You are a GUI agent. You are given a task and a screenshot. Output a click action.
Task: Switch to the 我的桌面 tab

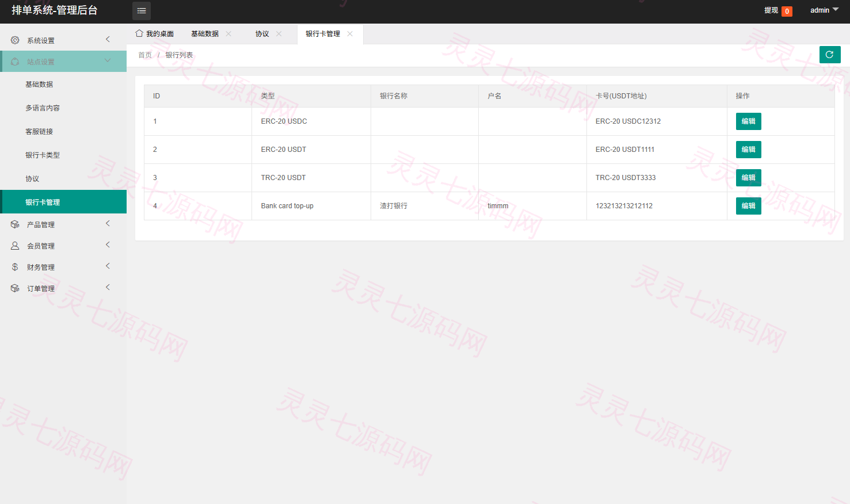pos(155,34)
